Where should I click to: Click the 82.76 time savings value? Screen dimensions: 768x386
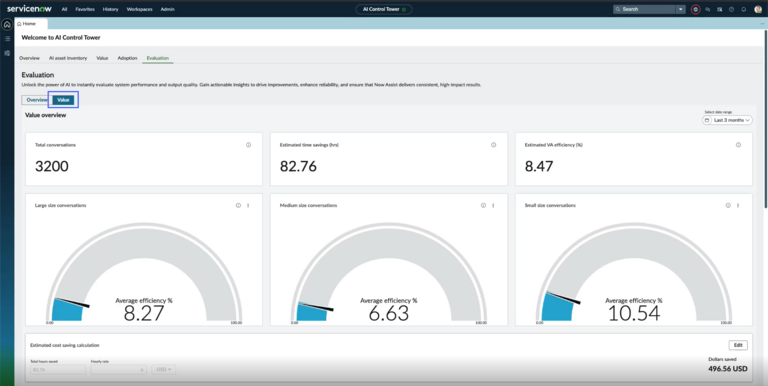(298, 166)
